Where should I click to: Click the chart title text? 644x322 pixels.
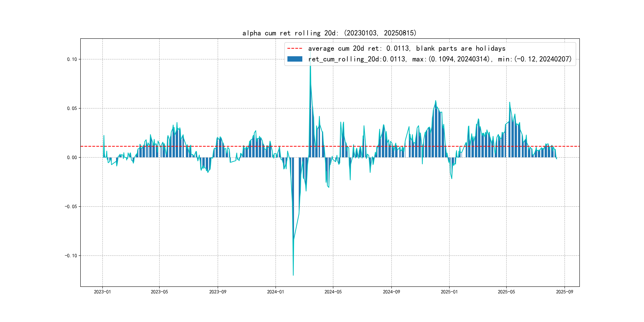(329, 33)
